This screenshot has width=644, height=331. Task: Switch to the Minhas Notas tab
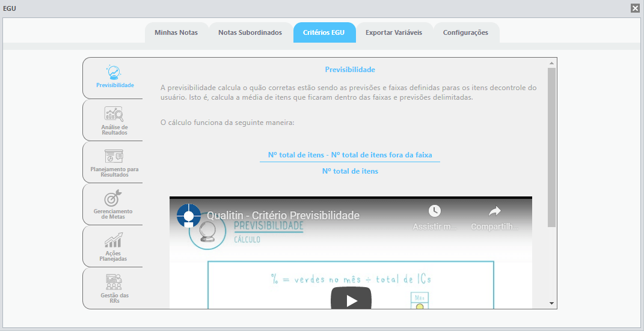pos(176,33)
